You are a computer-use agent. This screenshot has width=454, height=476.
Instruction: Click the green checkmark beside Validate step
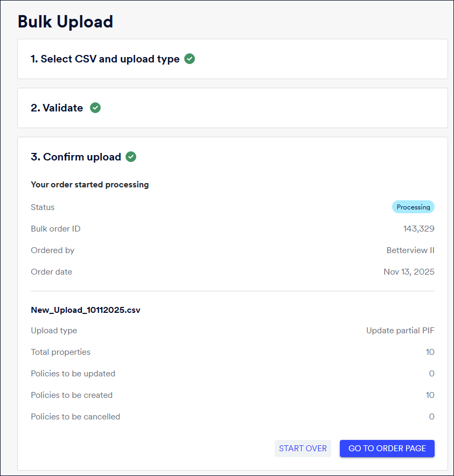[95, 108]
